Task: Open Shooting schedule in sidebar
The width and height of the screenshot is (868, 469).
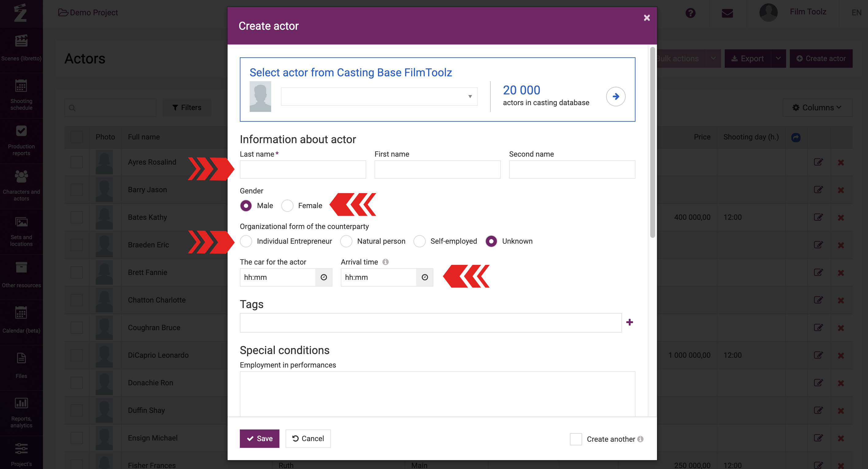Action: click(x=21, y=95)
